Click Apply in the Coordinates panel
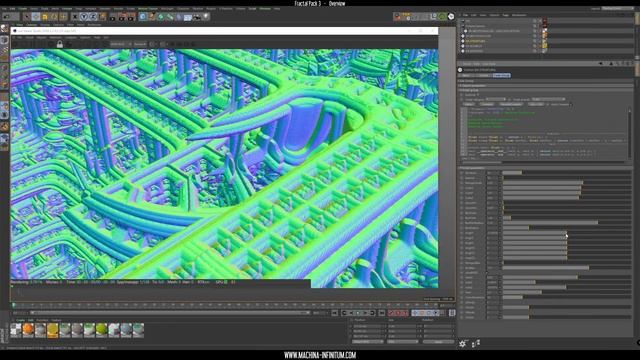This screenshot has width=640, height=360. coord(438,342)
